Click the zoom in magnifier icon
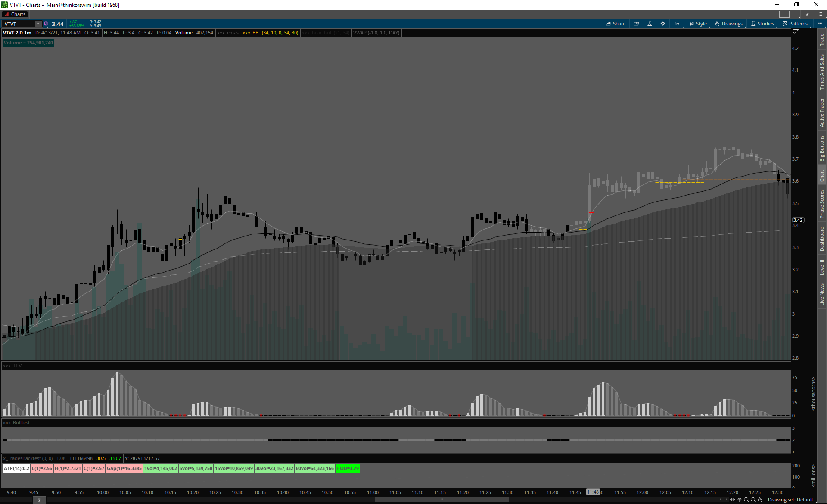The height and width of the screenshot is (504, 827). click(x=746, y=500)
